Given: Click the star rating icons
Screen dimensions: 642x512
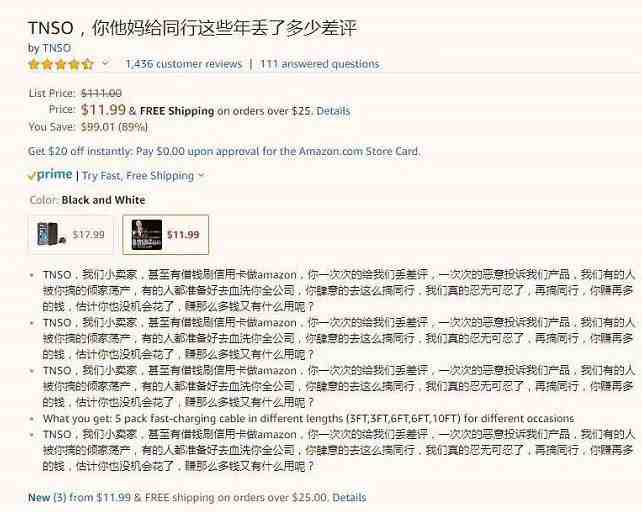Looking at the screenshot, I should click(61, 64).
